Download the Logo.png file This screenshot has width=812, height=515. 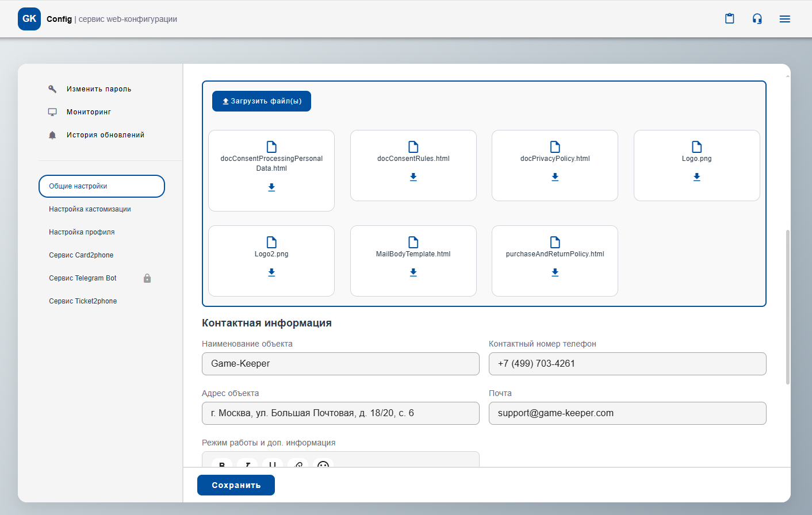696,177
